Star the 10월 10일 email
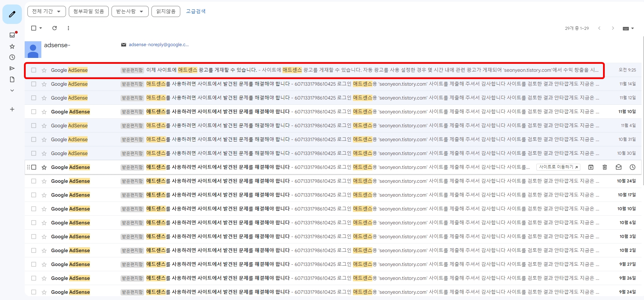This screenshot has width=644, height=300. 44,209
